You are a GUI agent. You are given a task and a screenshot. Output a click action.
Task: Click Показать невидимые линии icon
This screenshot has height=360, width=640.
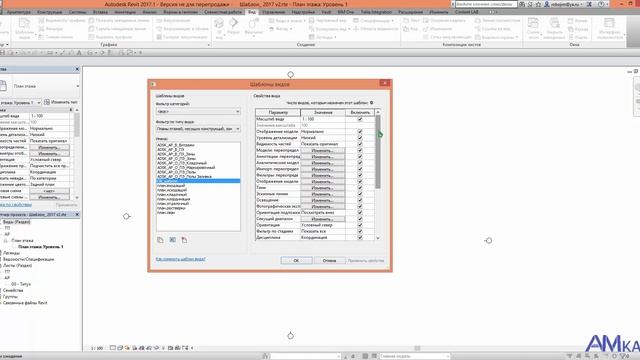91,20
